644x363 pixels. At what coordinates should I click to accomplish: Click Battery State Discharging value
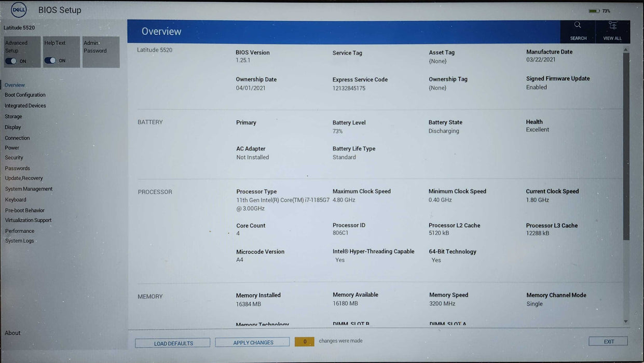tap(444, 131)
